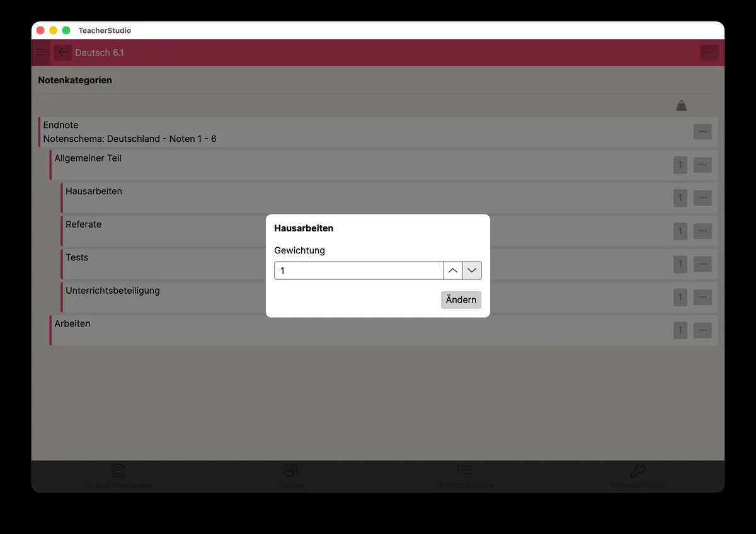756x534 pixels.
Task: Click the weight badge of Allgemeiner Teil
Action: [680, 165]
